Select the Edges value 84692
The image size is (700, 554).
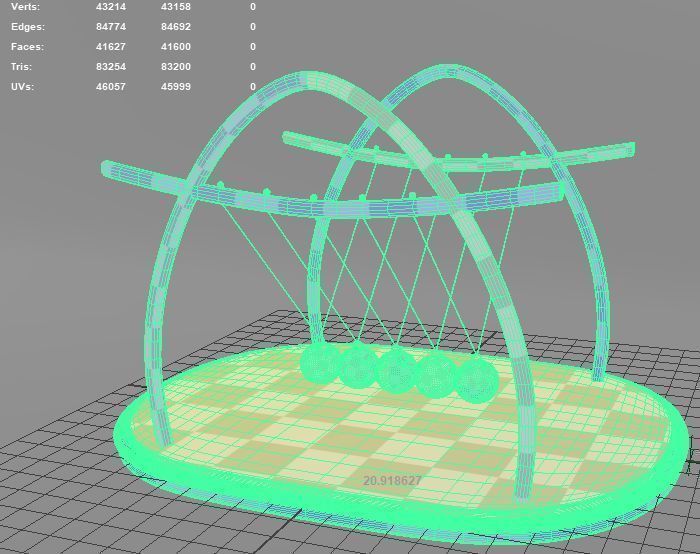(x=176, y=27)
